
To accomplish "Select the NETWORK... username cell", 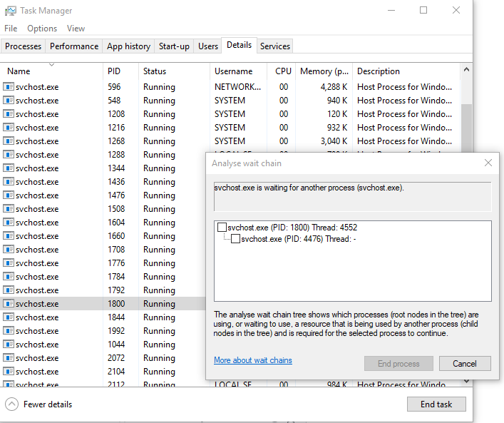I will click(x=238, y=87).
